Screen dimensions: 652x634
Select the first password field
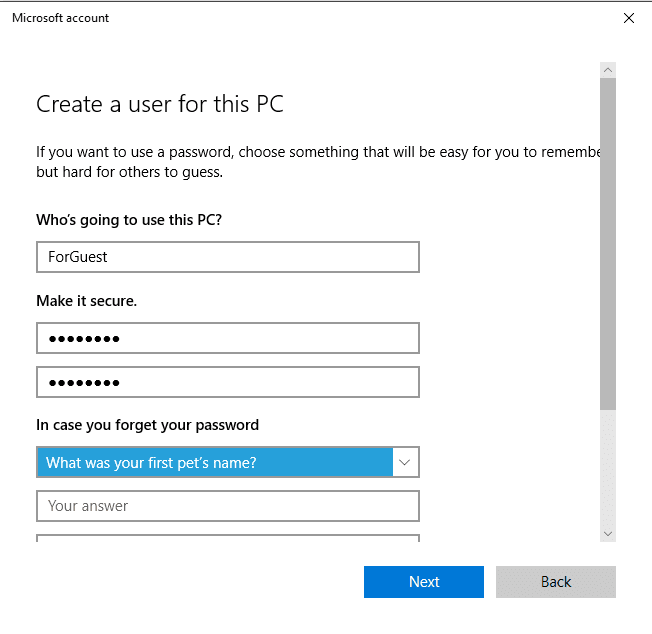click(228, 338)
